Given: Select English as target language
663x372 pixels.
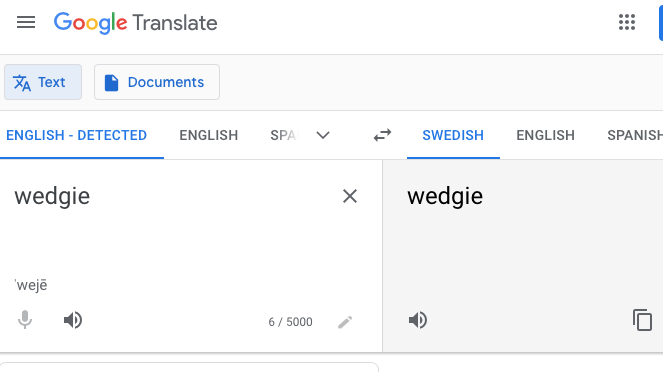Looking at the screenshot, I should click(545, 135).
